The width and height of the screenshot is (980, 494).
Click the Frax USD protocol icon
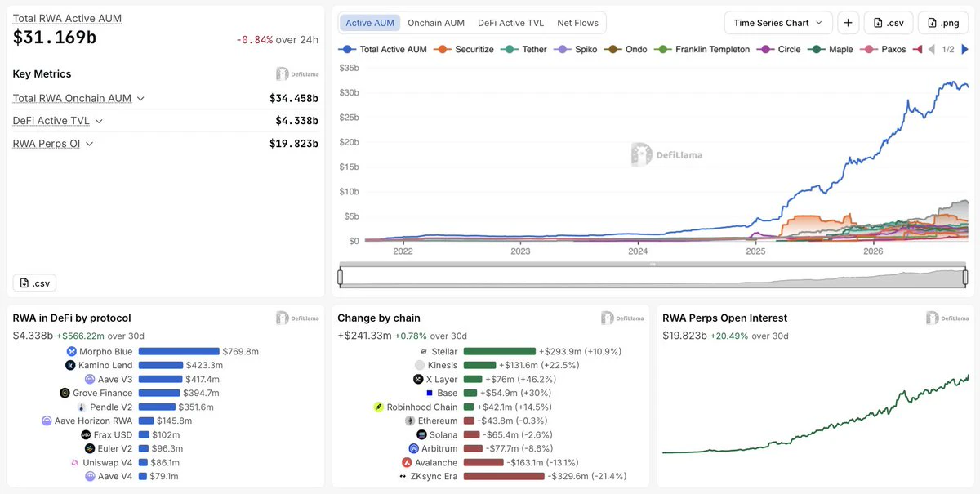pos(85,435)
